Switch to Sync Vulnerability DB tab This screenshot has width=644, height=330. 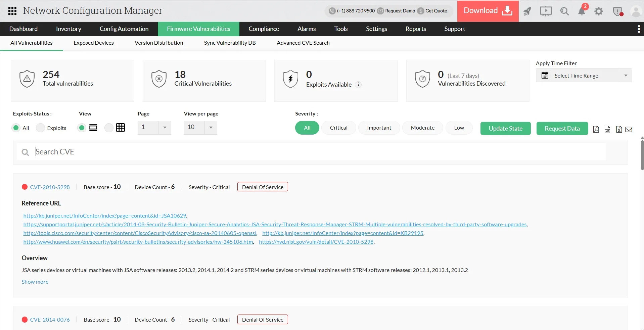(230, 43)
